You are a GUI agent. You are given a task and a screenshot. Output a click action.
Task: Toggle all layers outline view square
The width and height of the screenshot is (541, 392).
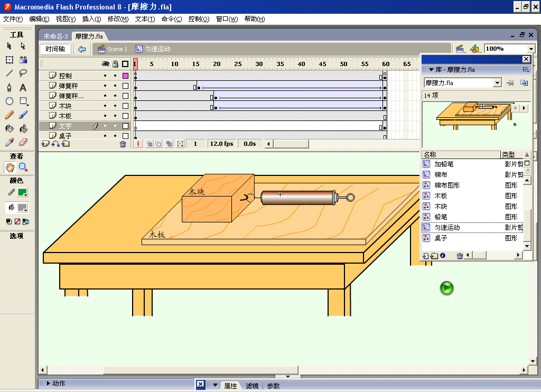point(125,64)
